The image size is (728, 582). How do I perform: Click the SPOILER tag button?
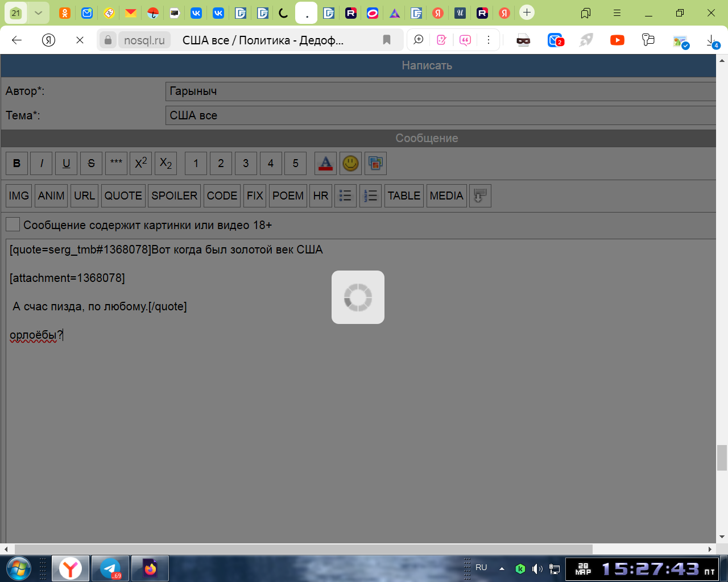(174, 196)
